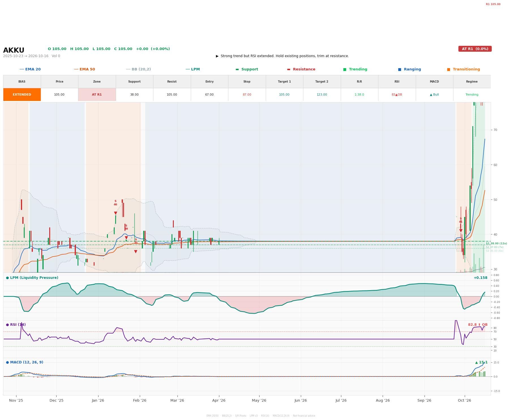Click the Regime table value Trending

click(472, 94)
